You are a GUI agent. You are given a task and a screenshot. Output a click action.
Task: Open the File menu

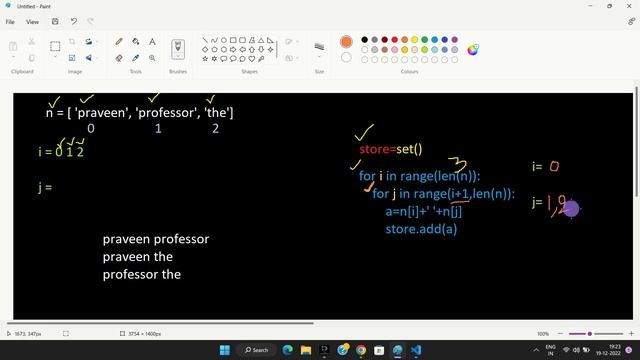pos(10,22)
